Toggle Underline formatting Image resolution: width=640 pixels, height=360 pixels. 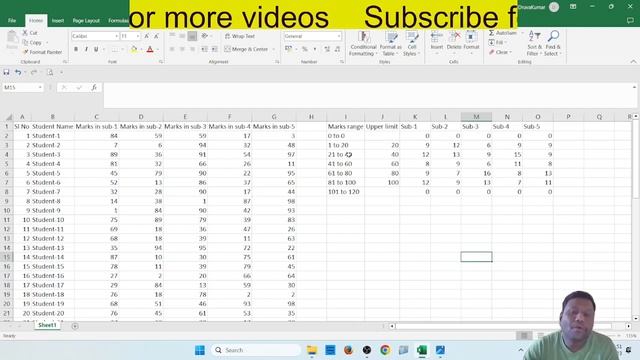point(96,49)
